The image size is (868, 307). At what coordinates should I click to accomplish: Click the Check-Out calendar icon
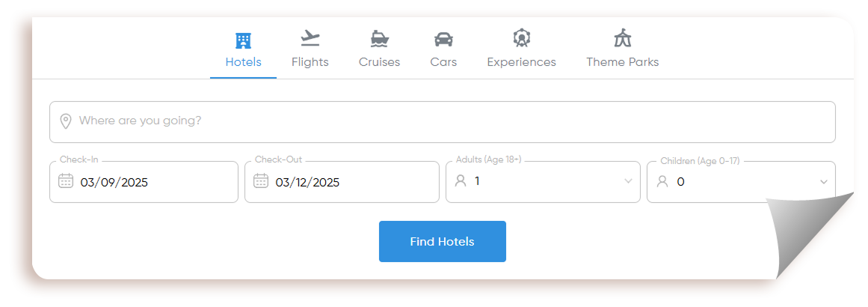[261, 180]
